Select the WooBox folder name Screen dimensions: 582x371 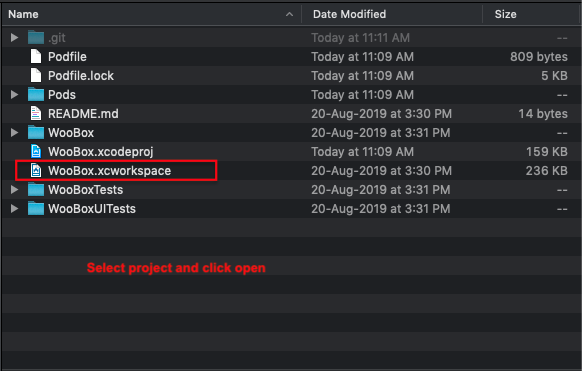71,133
